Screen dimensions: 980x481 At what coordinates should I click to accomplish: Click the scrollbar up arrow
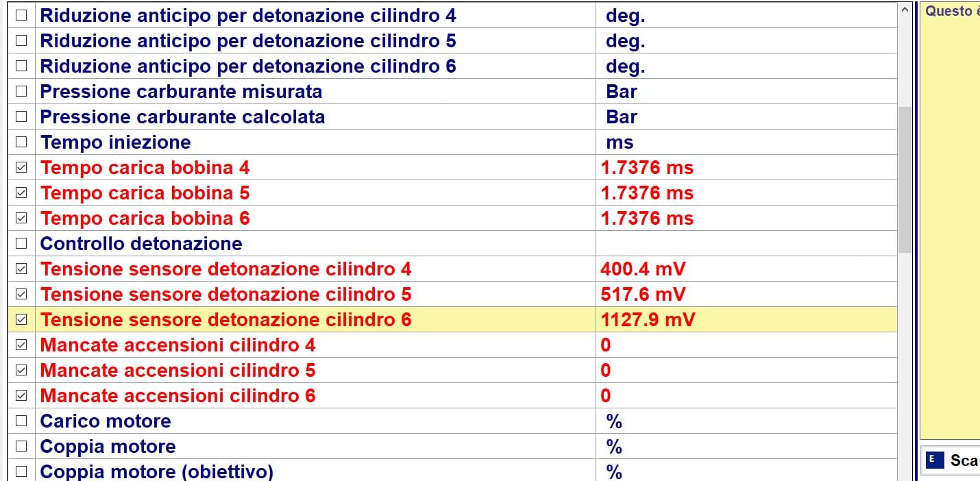[x=905, y=10]
